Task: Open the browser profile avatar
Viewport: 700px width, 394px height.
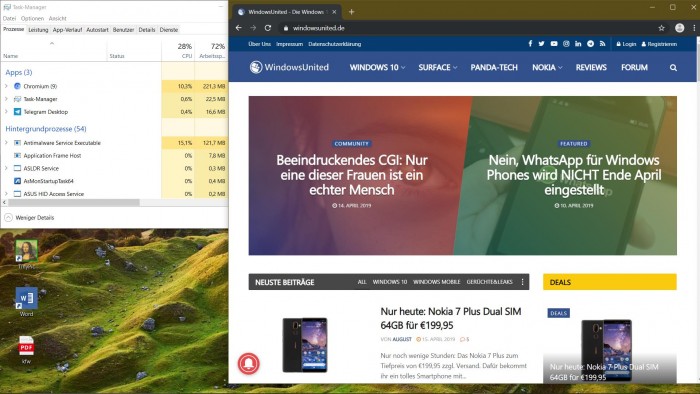Action: tap(679, 28)
